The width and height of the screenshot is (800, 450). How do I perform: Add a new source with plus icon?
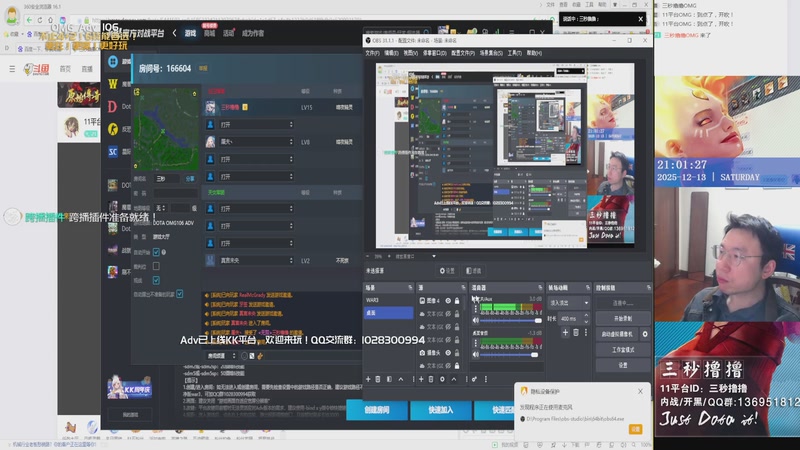(x=421, y=379)
